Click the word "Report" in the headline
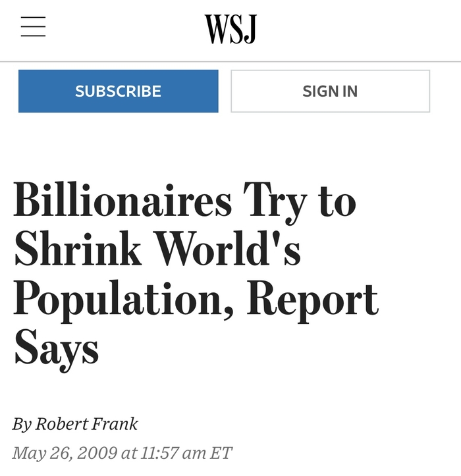461x476 pixels. tap(313, 298)
